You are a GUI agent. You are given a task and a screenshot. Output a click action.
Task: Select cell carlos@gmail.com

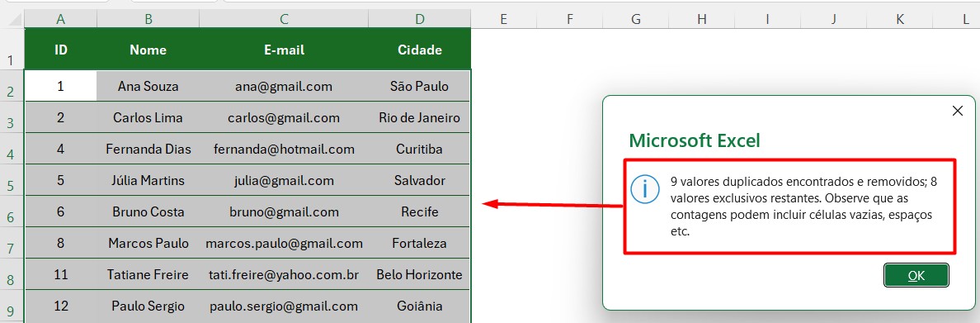(x=284, y=117)
